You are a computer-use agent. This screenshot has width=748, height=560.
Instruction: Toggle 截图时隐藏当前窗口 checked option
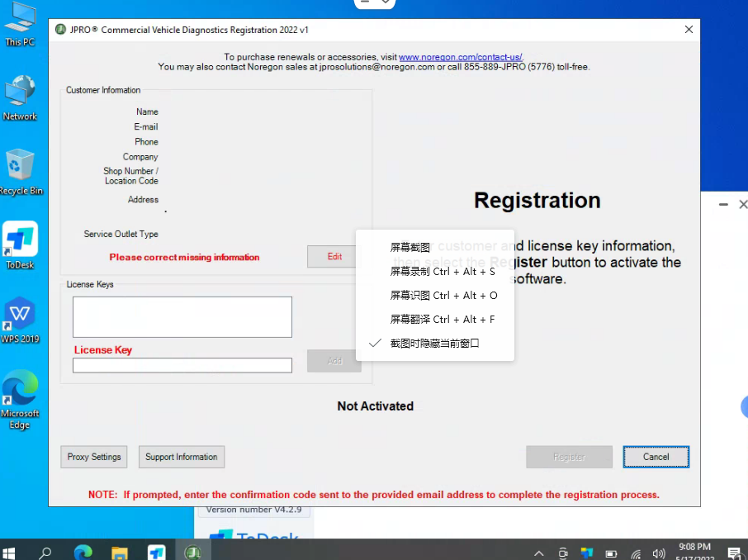(435, 344)
